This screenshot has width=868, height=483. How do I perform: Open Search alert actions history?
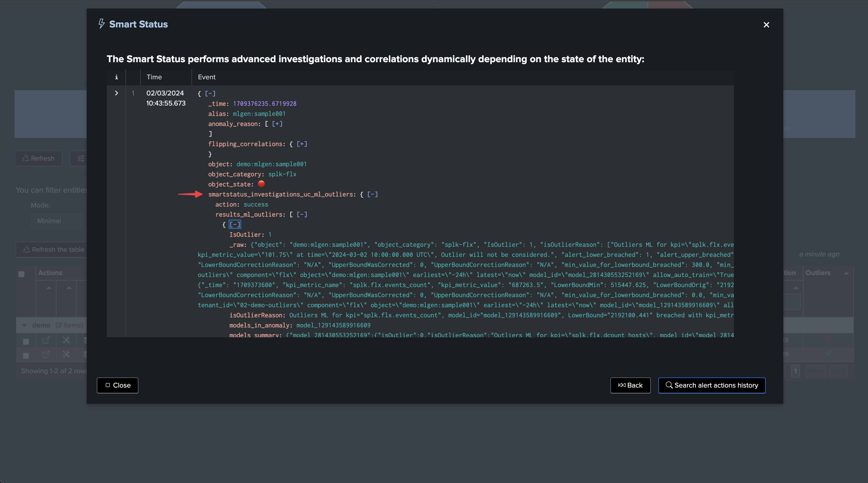712,385
